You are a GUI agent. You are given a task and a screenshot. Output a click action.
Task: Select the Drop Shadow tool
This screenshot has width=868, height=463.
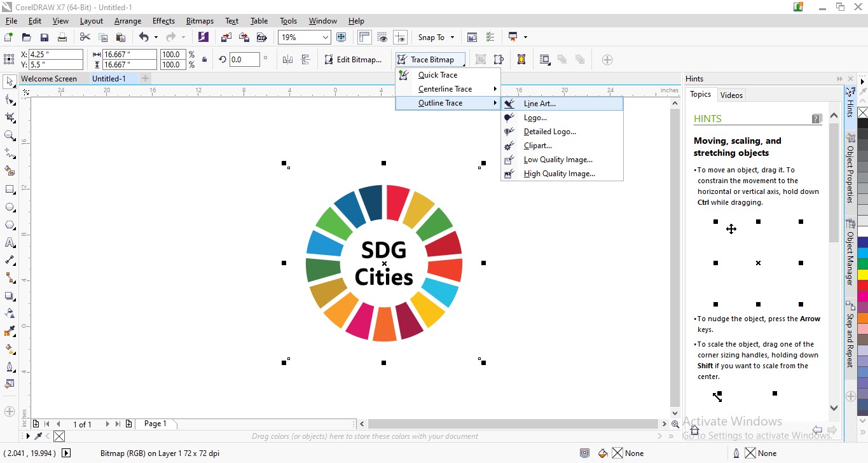(x=10, y=296)
